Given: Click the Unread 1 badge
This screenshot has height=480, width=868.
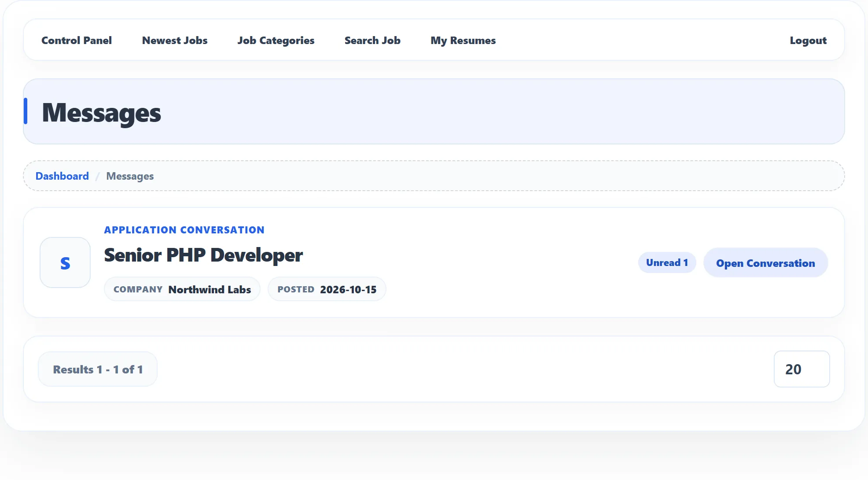Looking at the screenshot, I should pos(667,262).
